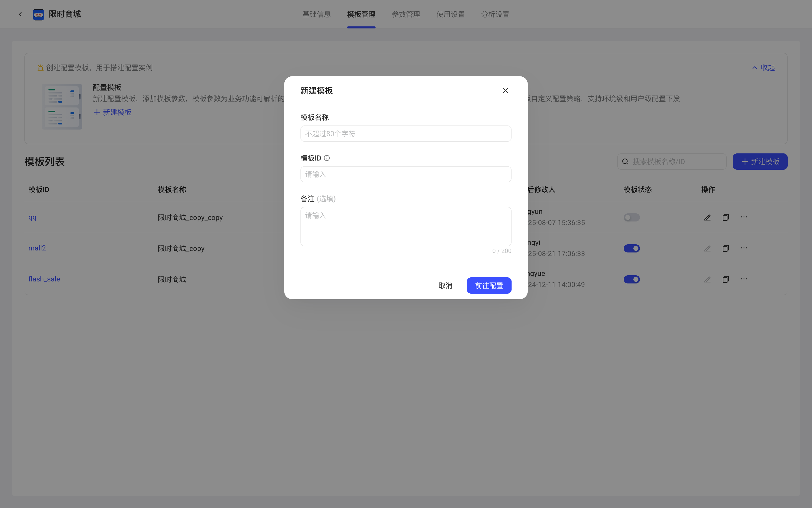Cancel the dialog with 取消
The height and width of the screenshot is (508, 812).
click(x=445, y=285)
